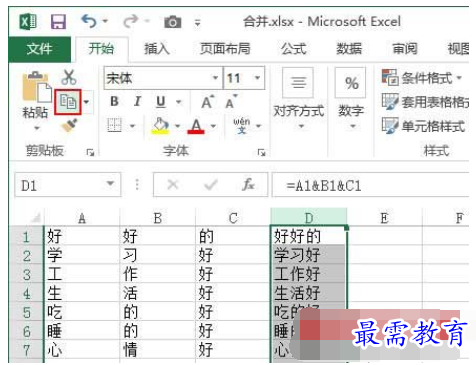This screenshot has height=365, width=476.
Task: Confirm the formula entry checkmark
Action: (211, 184)
